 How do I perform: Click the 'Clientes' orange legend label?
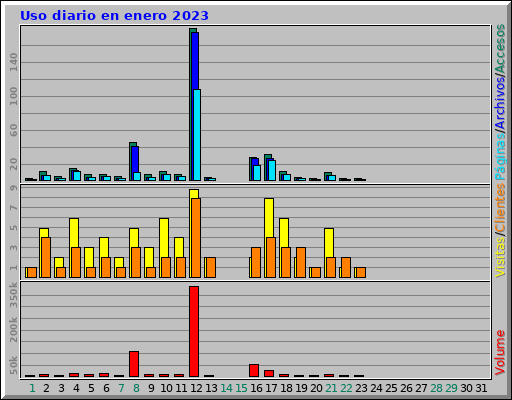500,207
